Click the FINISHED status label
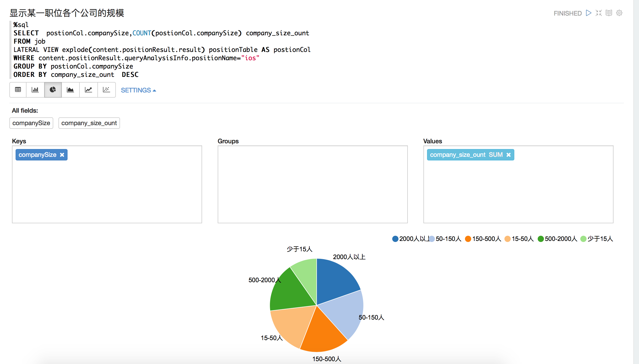Screen dimensions: 639x364 click(x=568, y=13)
